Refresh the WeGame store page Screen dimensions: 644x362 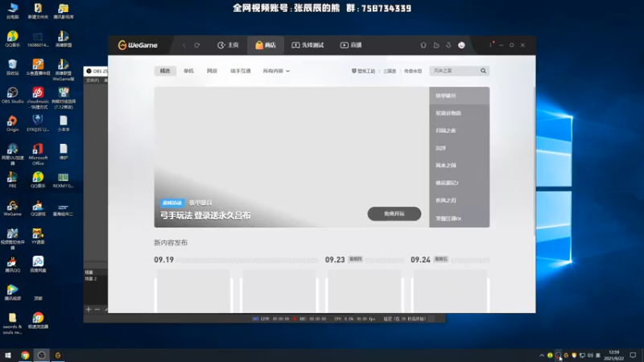(x=197, y=45)
